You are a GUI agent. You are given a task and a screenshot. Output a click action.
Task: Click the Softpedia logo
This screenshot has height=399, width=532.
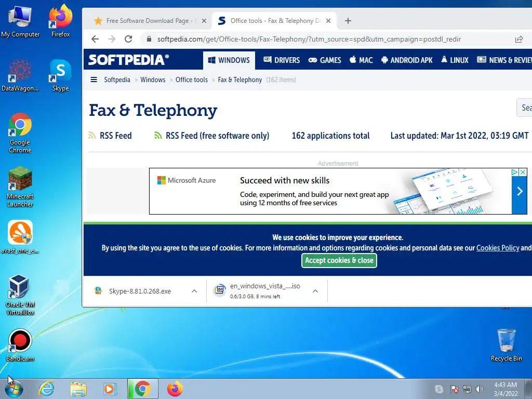click(129, 60)
